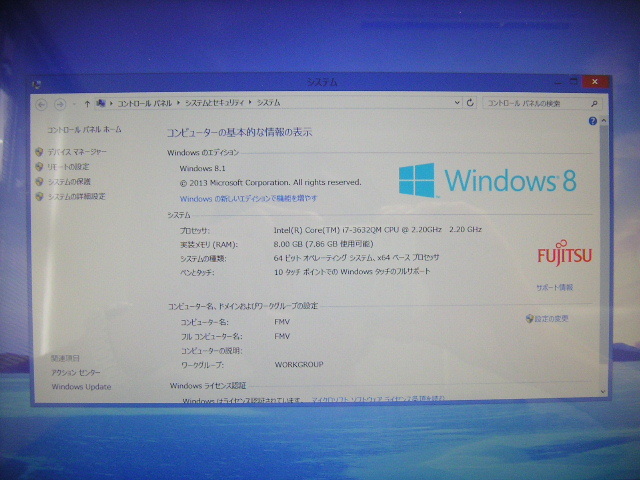Click Windows の新しいエディションで機能を増やす link

(x=248, y=199)
